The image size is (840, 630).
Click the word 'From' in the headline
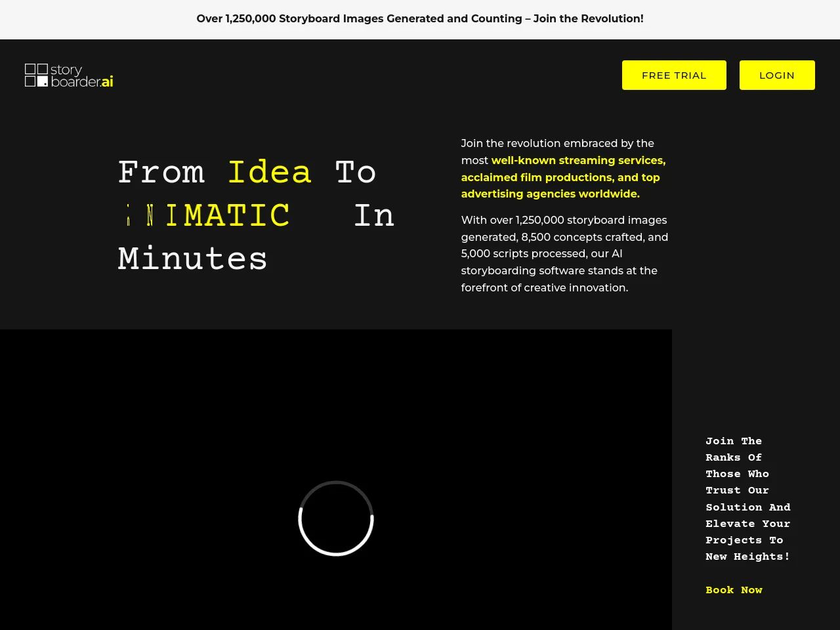(161, 172)
